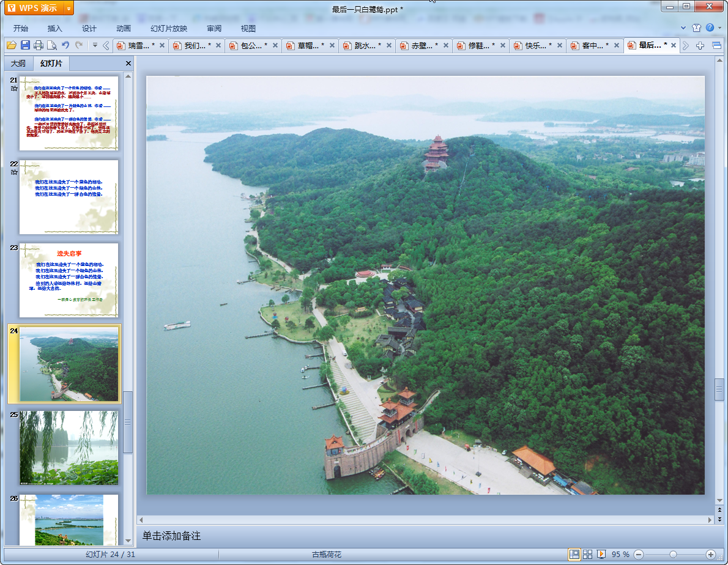
Task: Switch to the 大纲 panel tab
Action: point(18,64)
